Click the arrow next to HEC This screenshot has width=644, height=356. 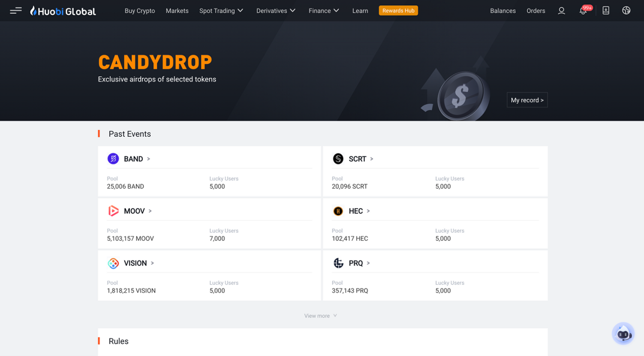[x=368, y=211]
